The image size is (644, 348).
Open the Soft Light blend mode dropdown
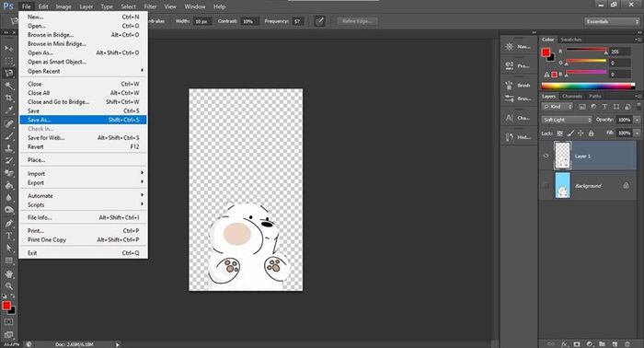pyautogui.click(x=567, y=120)
